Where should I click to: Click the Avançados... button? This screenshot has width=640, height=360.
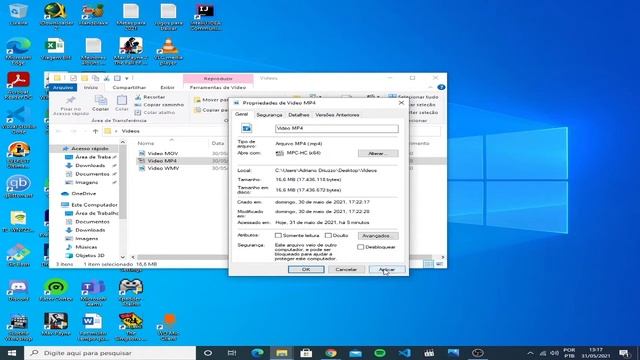pos(378,236)
